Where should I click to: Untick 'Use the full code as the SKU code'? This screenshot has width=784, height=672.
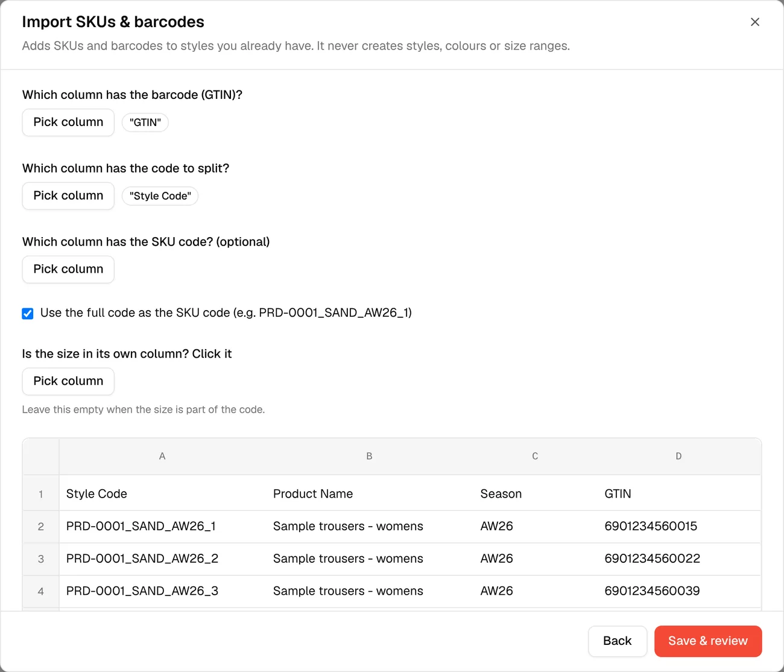pos(28,313)
